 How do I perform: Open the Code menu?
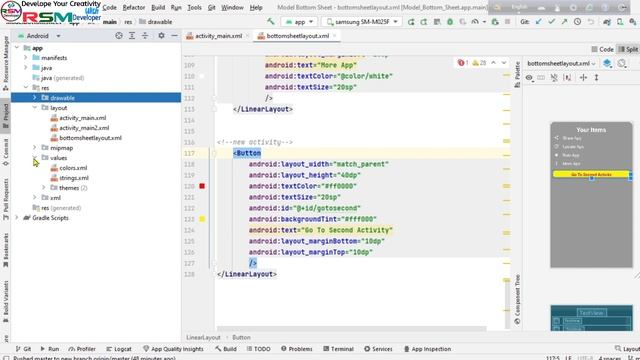tap(109, 7)
